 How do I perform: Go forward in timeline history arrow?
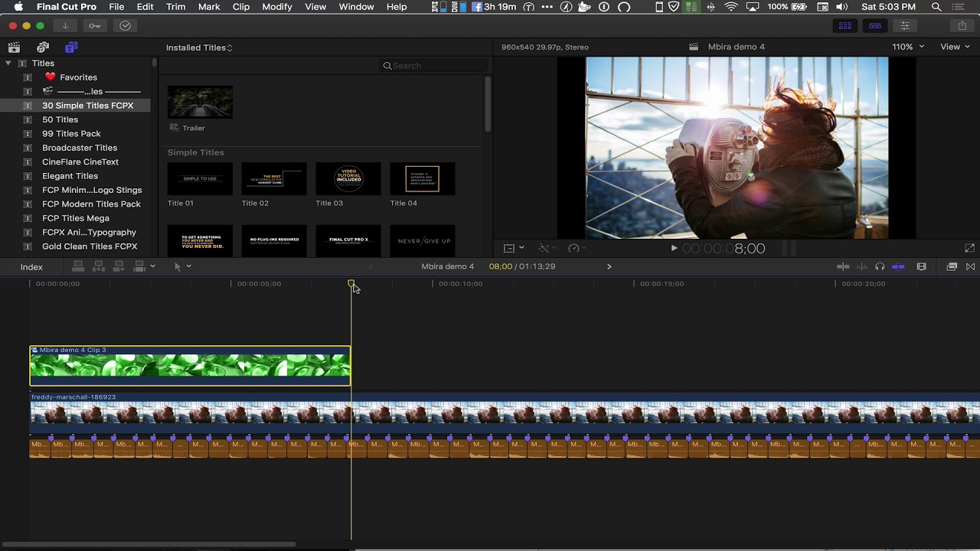[x=609, y=266]
